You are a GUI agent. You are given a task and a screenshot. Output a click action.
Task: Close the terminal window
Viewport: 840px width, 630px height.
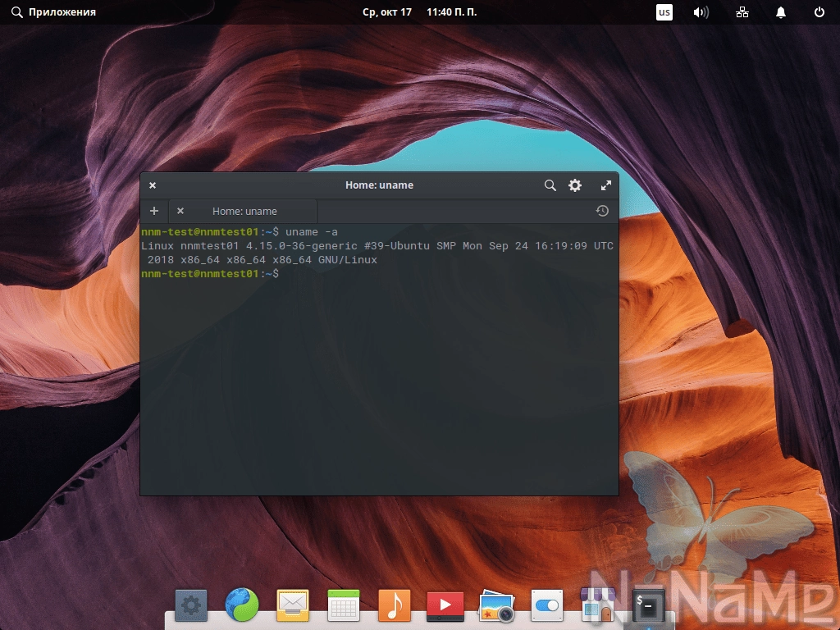click(152, 185)
